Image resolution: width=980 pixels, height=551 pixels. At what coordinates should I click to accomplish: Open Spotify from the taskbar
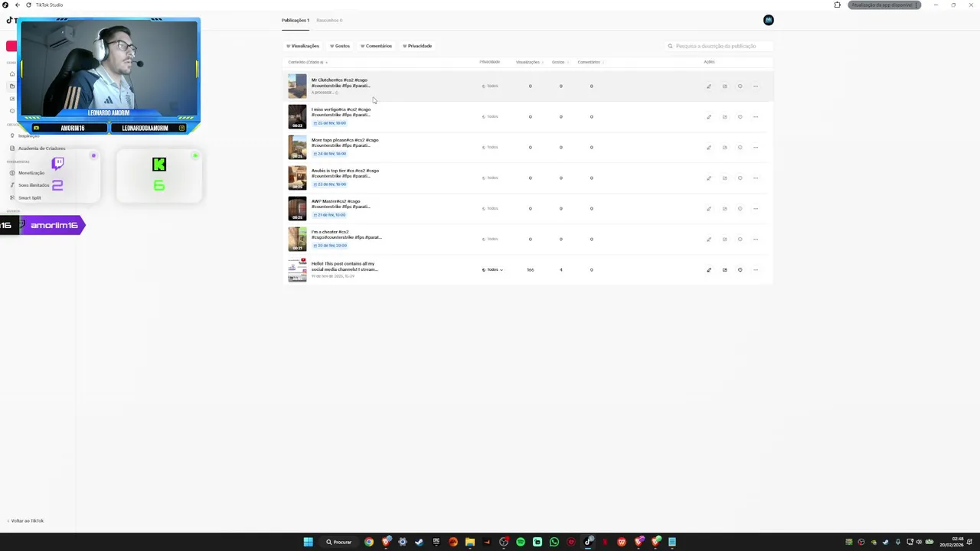[521, 542]
